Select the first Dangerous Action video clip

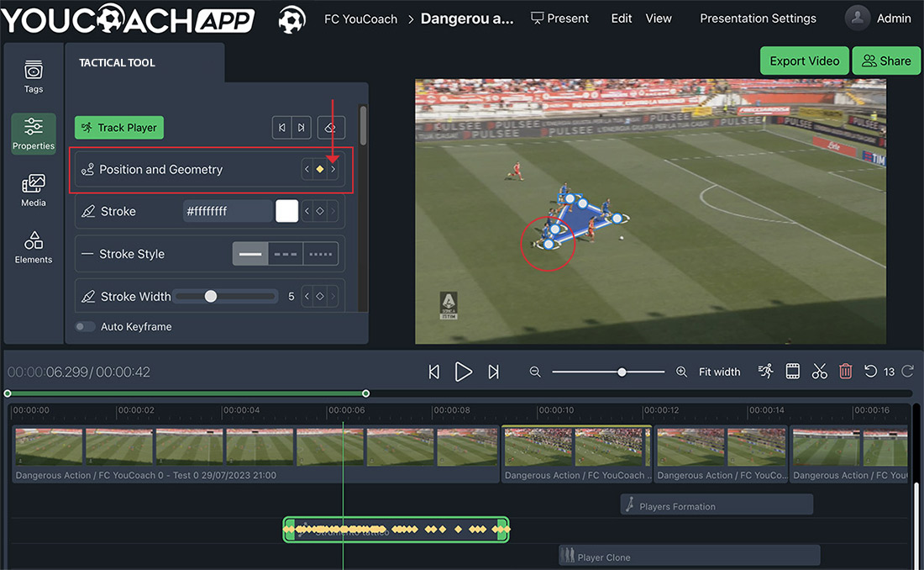point(255,454)
